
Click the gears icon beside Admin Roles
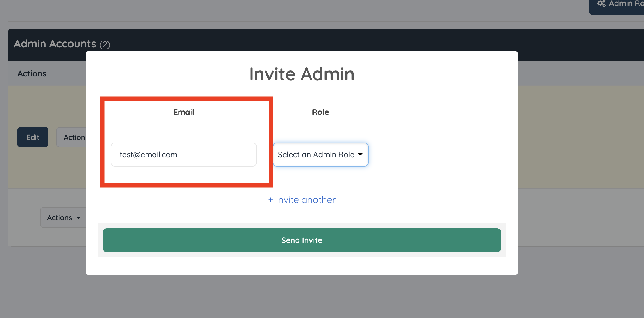click(x=601, y=4)
